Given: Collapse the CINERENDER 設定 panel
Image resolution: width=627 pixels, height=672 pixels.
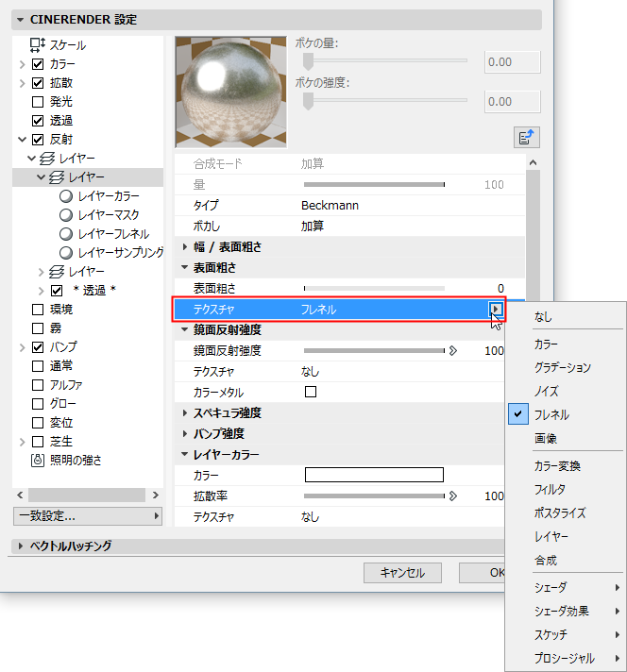Looking at the screenshot, I should click(x=20, y=20).
